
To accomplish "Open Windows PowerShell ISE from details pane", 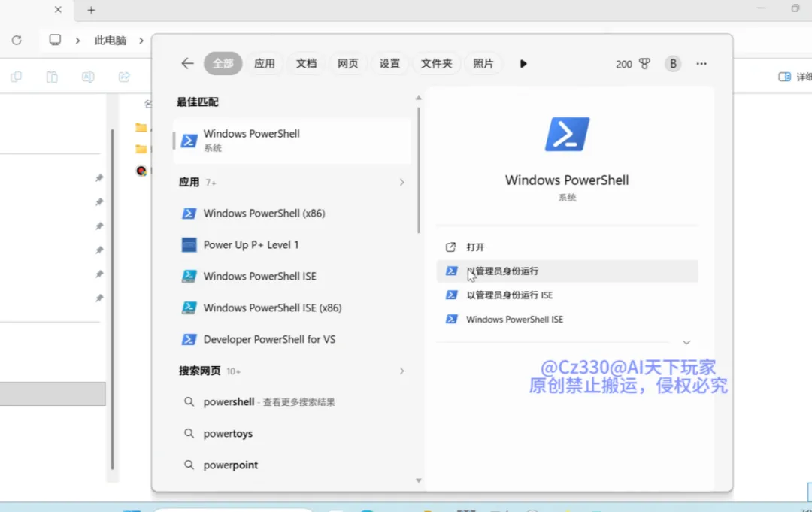I will (x=567, y=320).
